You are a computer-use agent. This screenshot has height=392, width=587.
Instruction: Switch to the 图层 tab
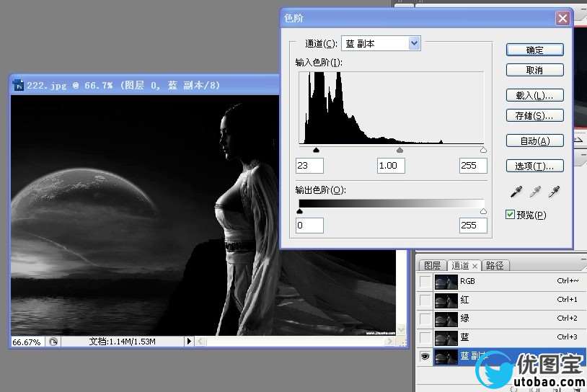[433, 266]
